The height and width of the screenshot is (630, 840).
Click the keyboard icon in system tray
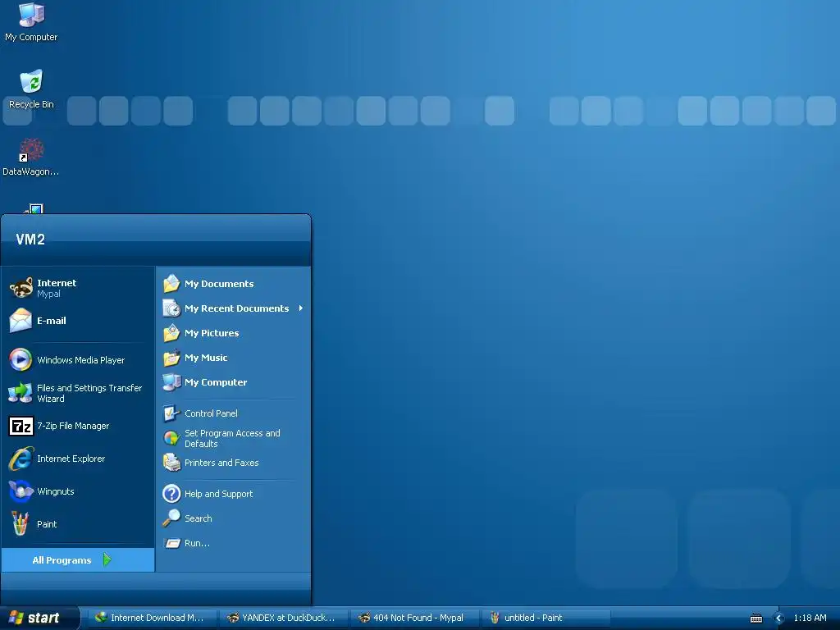tap(756, 619)
